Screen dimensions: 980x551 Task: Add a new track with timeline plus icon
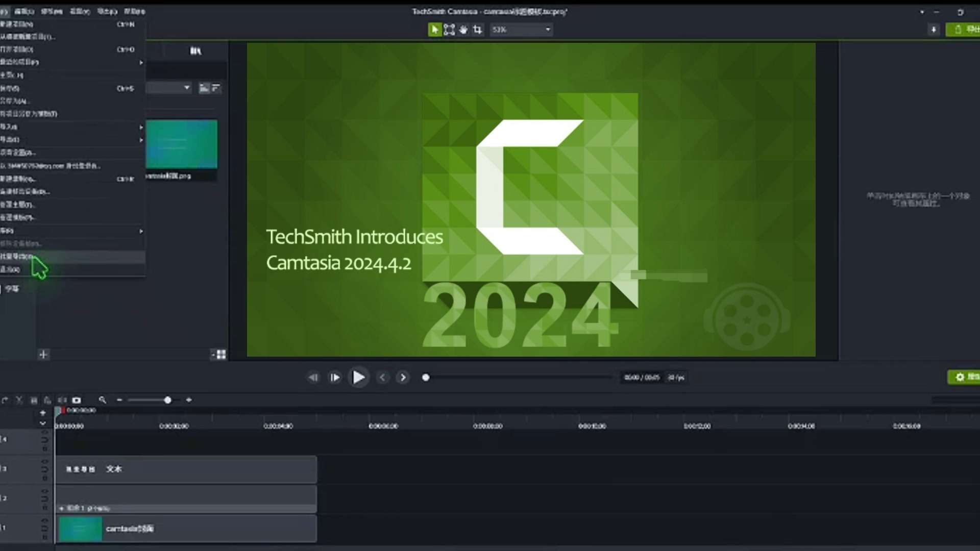[43, 413]
